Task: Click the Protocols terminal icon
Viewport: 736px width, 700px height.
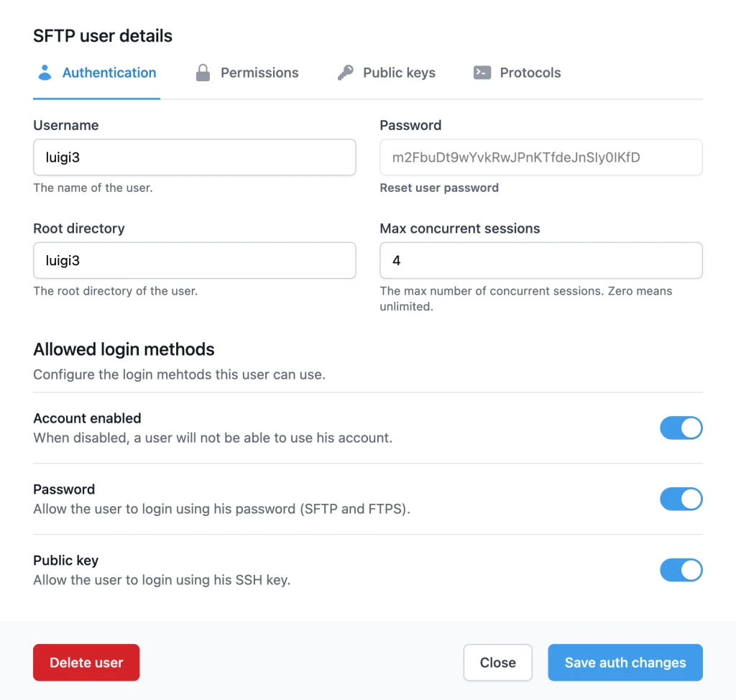Action: (482, 73)
